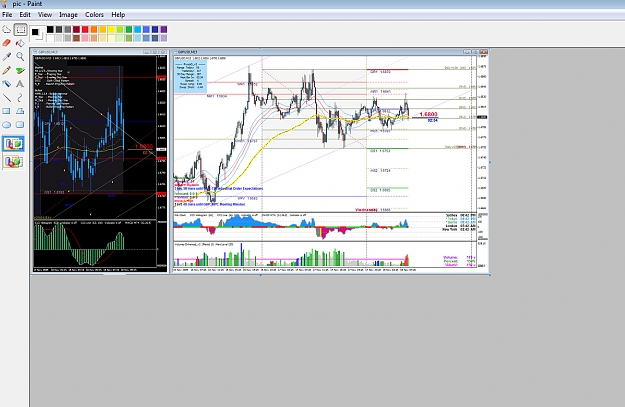The image size is (625, 407).
Task: Switch to transparent selection option
Action: point(13,161)
